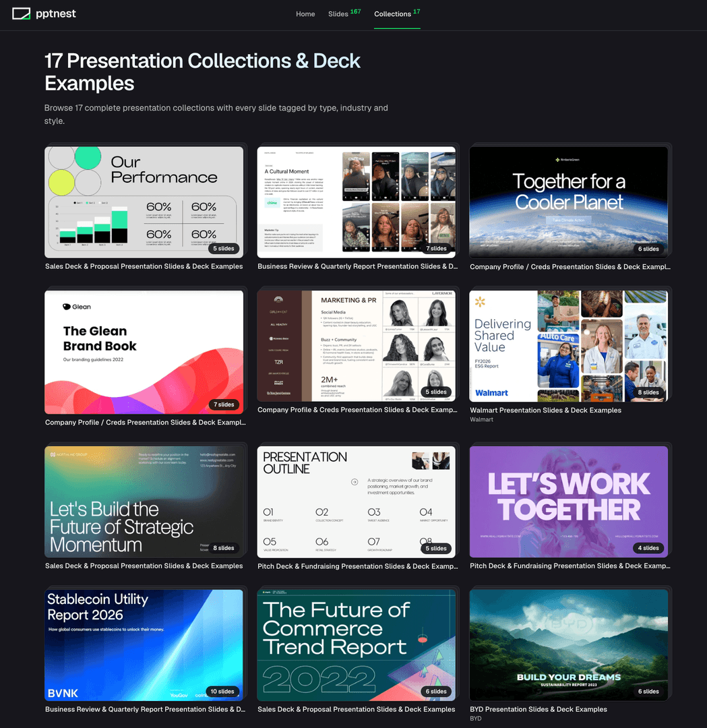Click the title link under 'Future of Commerce' thumbnail
This screenshot has width=707, height=728.
357,709
